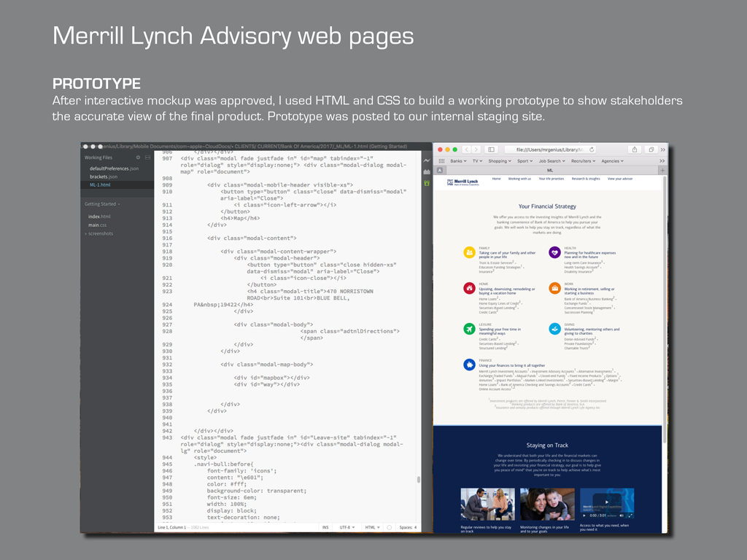Open index.html in project tree
747x560 pixels.
99,216
